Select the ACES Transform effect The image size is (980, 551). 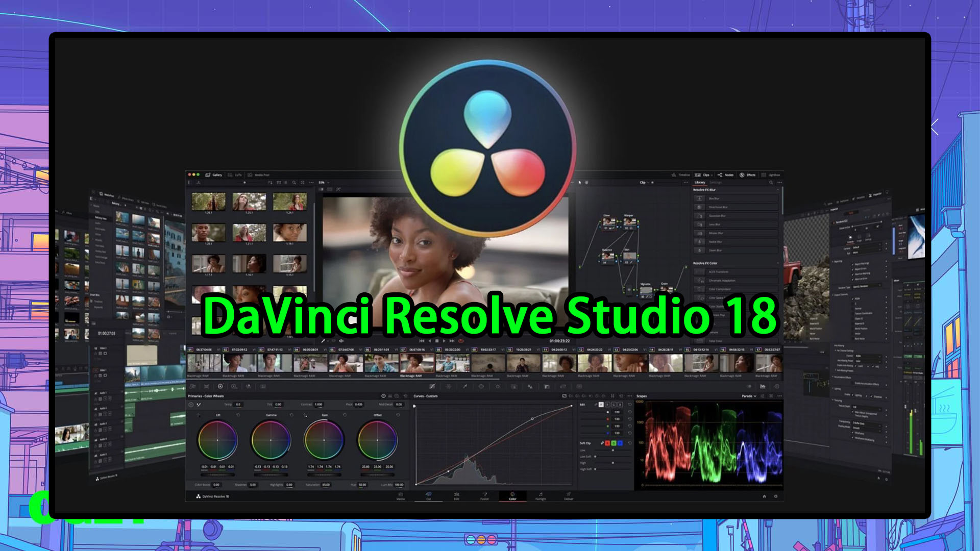coord(735,272)
